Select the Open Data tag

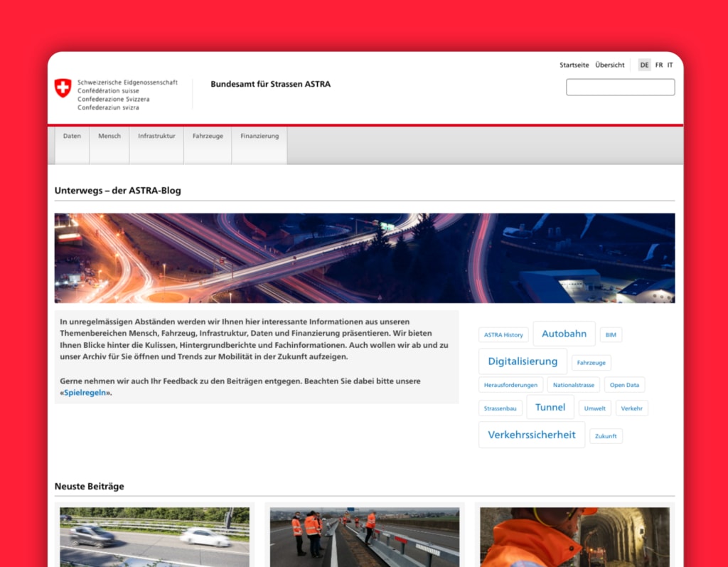click(624, 385)
